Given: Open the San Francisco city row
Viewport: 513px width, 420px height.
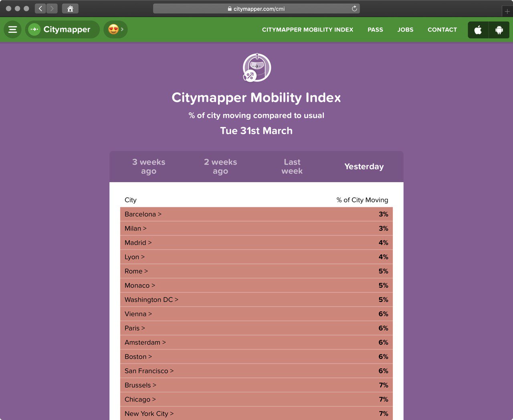Looking at the screenshot, I should pyautogui.click(x=256, y=371).
